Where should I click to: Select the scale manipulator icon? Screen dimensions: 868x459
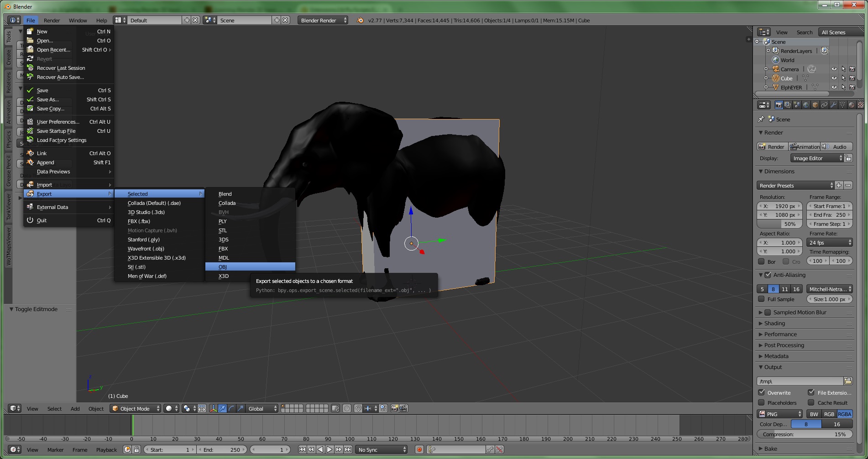241,408
